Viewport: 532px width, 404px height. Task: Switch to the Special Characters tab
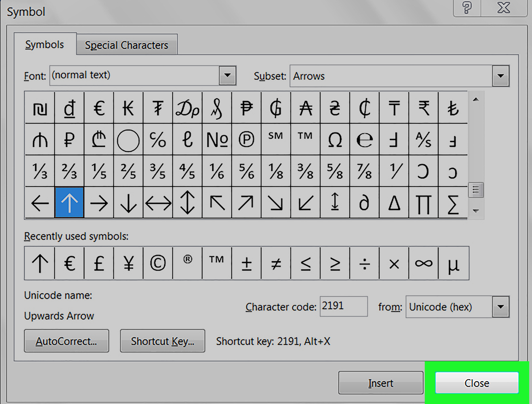tap(127, 45)
